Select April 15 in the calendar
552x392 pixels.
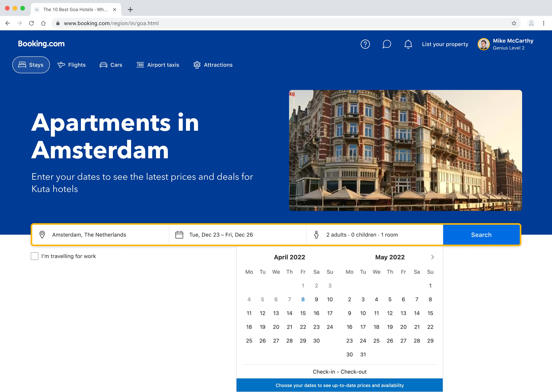click(303, 313)
